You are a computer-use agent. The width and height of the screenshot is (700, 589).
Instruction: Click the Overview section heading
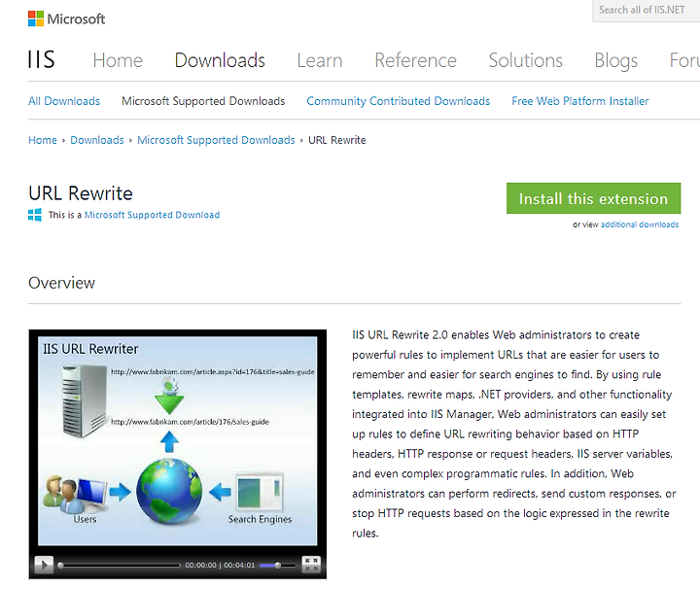[61, 283]
